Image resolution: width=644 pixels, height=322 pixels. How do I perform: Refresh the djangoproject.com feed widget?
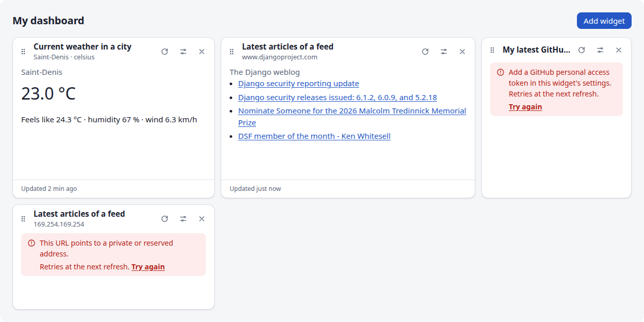(x=425, y=52)
